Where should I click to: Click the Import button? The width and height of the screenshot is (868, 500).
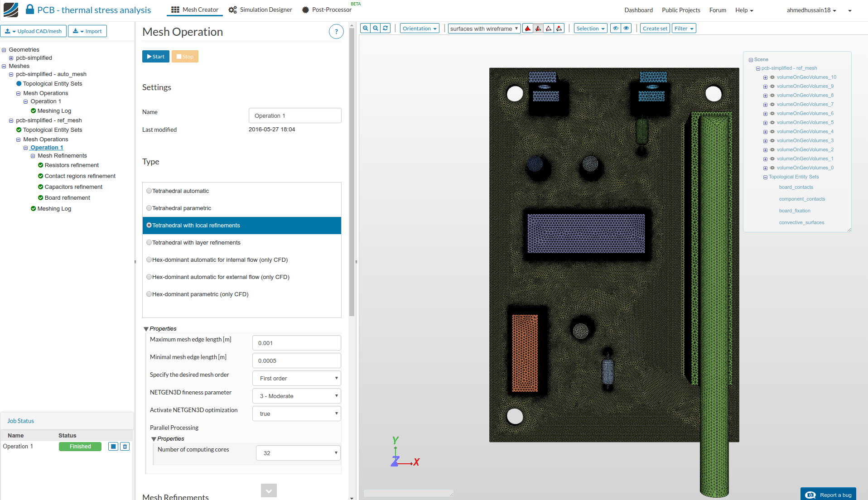(87, 31)
